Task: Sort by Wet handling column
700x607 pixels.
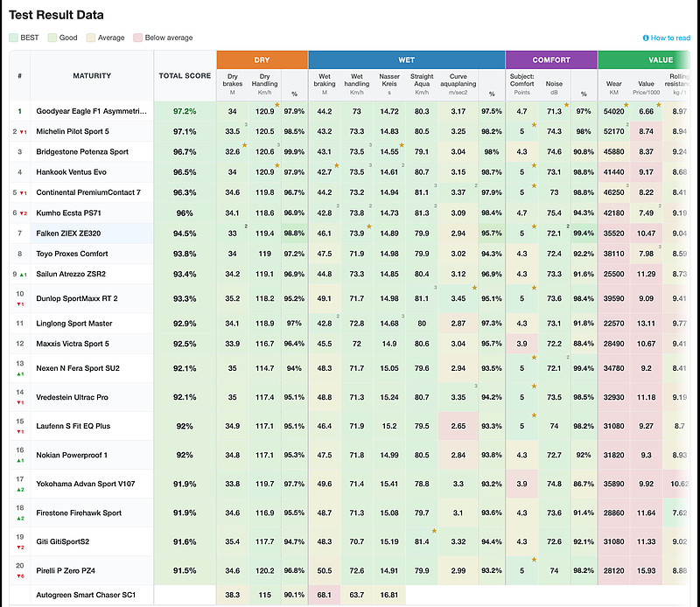Action: pyautogui.click(x=357, y=84)
